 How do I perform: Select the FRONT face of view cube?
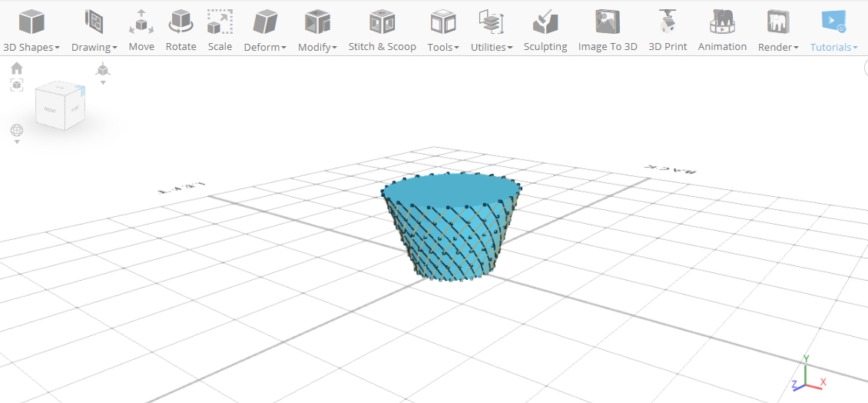pyautogui.click(x=51, y=108)
